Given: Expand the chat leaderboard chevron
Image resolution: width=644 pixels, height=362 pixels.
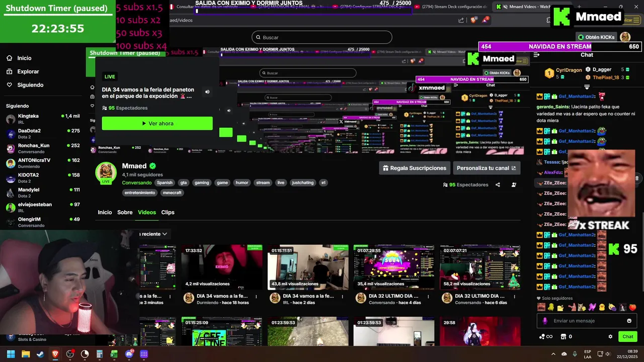Looking at the screenshot, I should [x=587, y=87].
